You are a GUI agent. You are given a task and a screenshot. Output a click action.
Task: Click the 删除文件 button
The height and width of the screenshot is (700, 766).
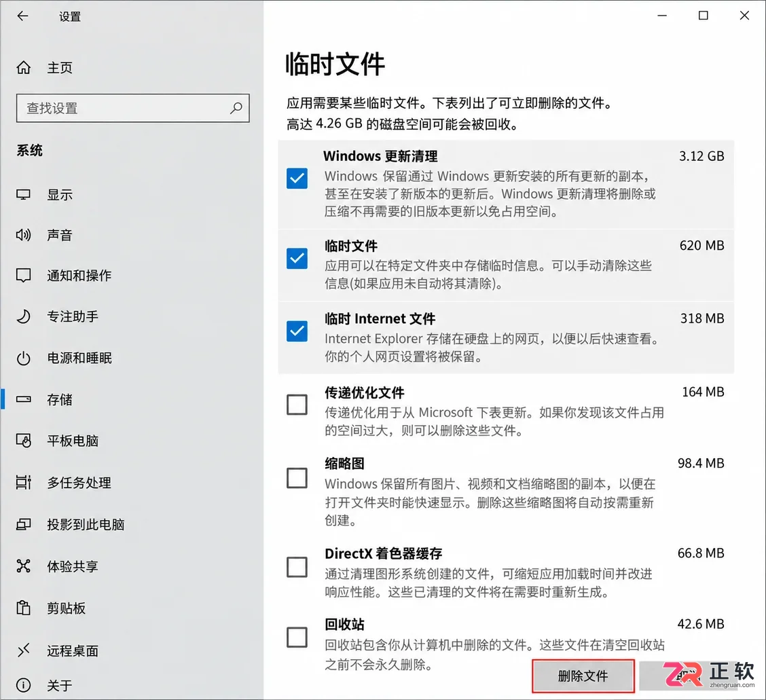pyautogui.click(x=583, y=676)
